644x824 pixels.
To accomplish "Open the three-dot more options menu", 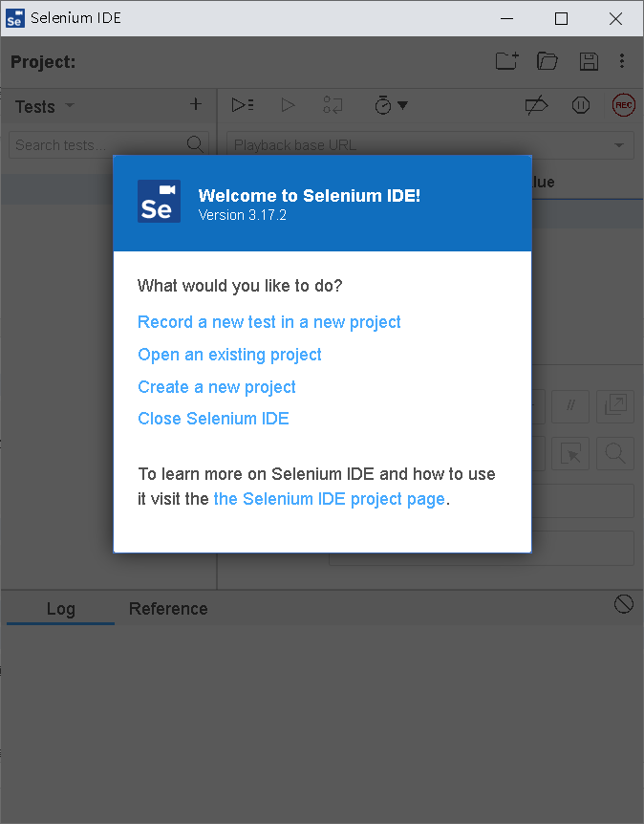I will [622, 61].
